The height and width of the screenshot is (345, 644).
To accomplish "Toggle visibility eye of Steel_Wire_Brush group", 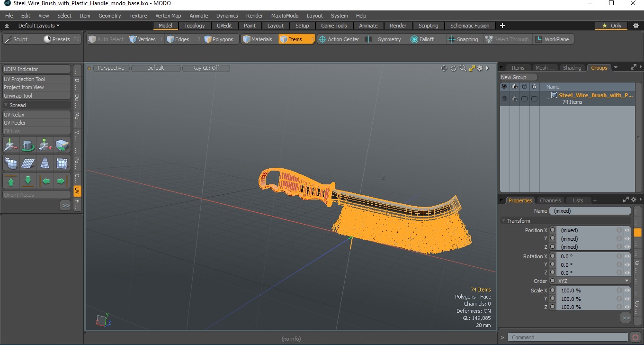I will (x=504, y=99).
